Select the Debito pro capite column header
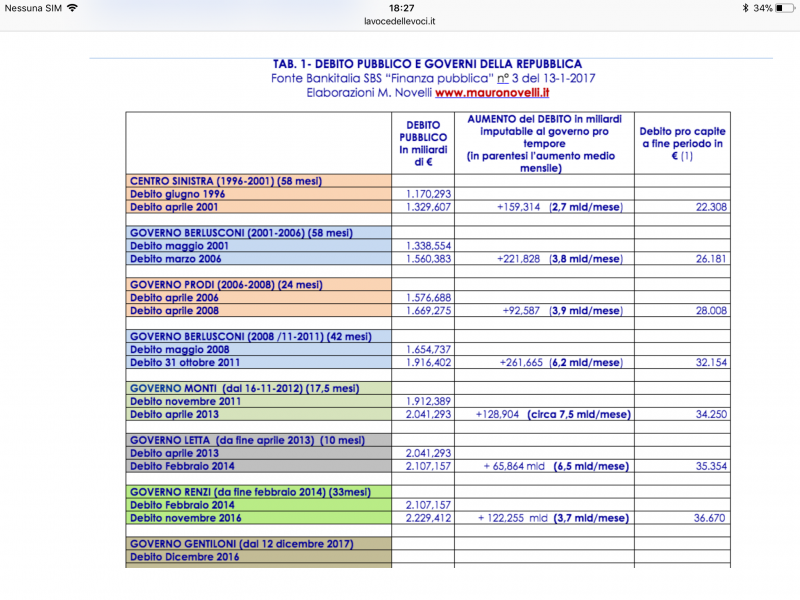The width and height of the screenshot is (800, 600). 682,143
